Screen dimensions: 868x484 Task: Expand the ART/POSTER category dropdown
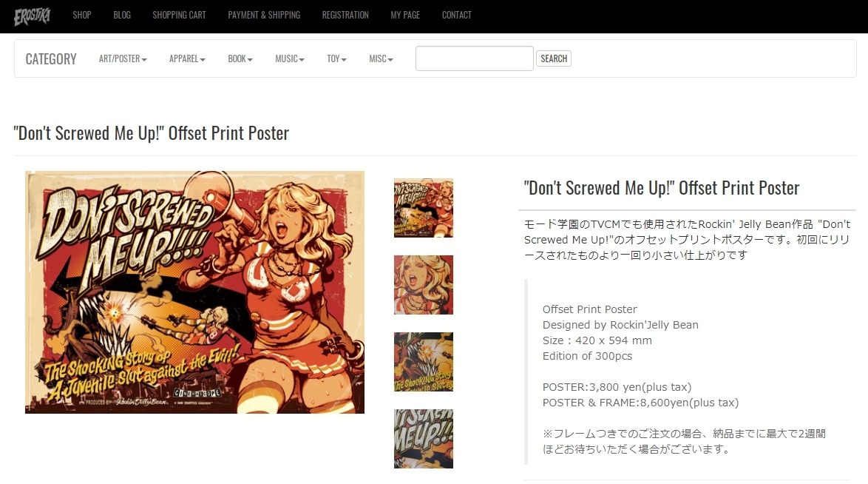point(123,58)
